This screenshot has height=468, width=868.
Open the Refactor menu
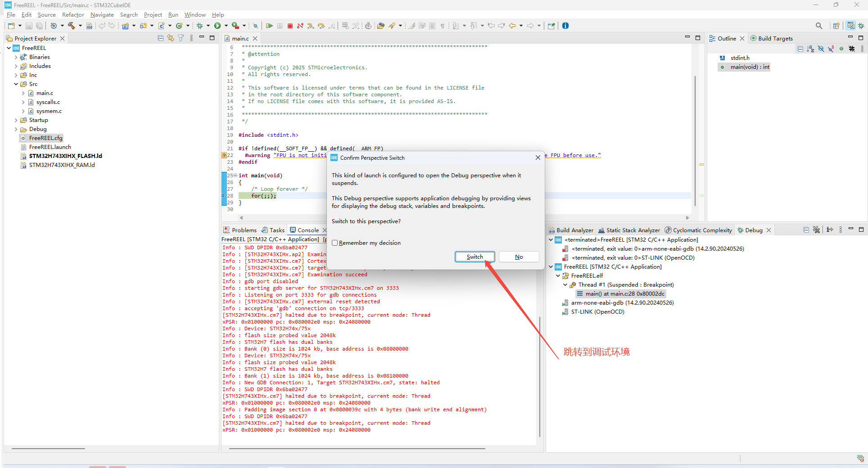point(73,15)
